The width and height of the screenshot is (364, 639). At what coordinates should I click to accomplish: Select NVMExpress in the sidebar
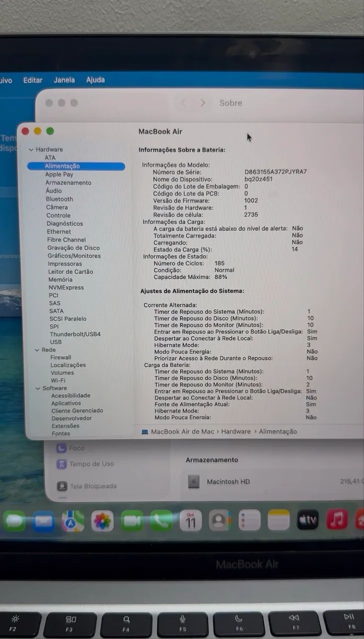(66, 288)
